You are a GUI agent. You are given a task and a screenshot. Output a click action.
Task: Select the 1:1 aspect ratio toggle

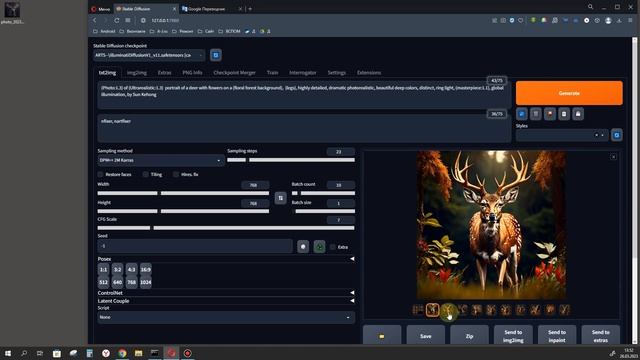pos(103,269)
